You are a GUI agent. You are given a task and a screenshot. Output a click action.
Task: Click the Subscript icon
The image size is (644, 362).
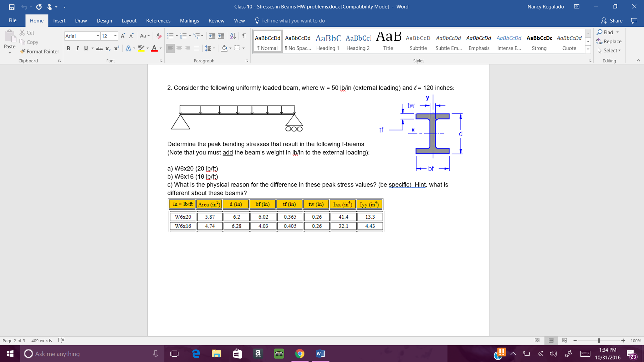(x=107, y=48)
